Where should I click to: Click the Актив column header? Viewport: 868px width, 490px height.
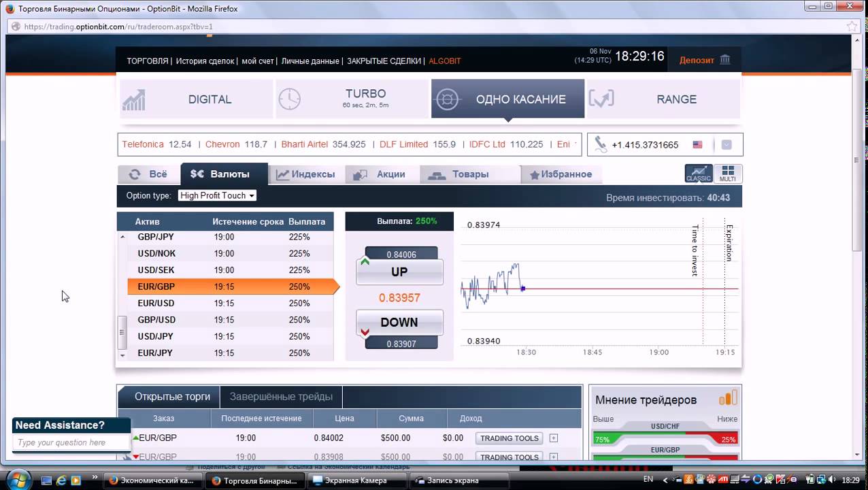tap(148, 221)
